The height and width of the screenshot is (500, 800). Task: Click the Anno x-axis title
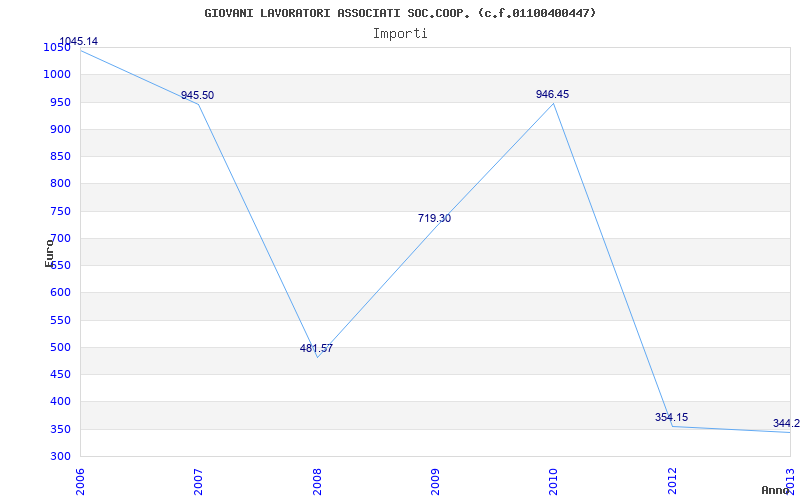[776, 490]
